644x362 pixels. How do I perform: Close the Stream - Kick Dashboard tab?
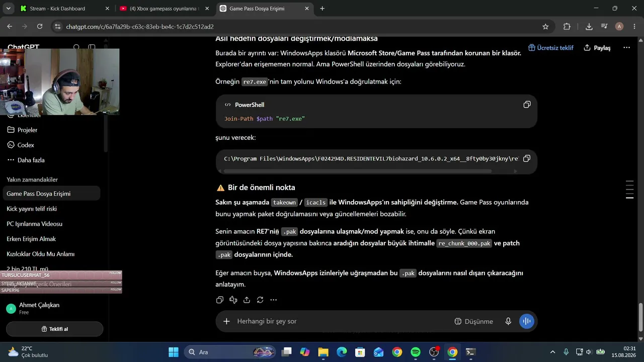(107, 9)
